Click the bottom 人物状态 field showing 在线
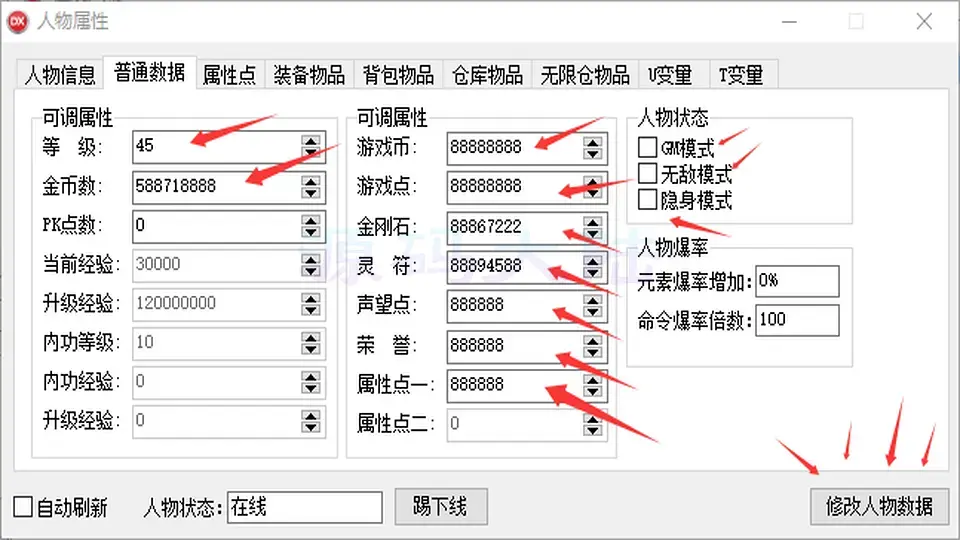Viewport: 960px width, 540px height. tap(305, 507)
